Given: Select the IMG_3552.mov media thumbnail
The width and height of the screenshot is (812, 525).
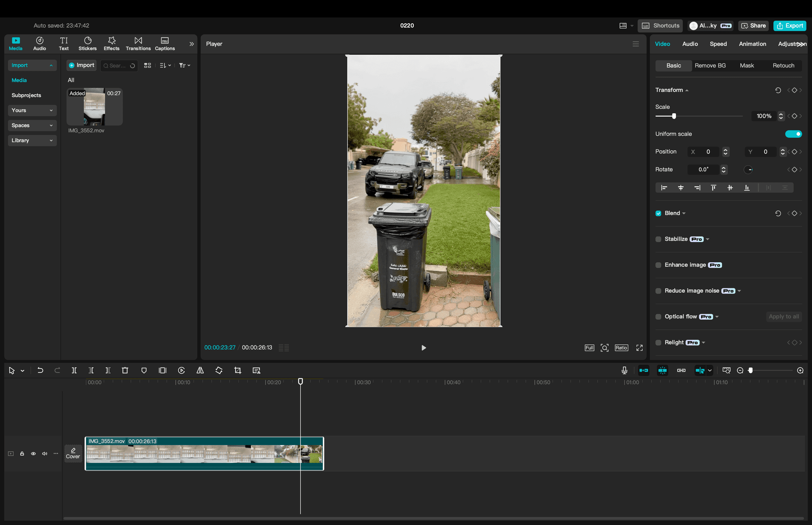Looking at the screenshot, I should click(94, 107).
